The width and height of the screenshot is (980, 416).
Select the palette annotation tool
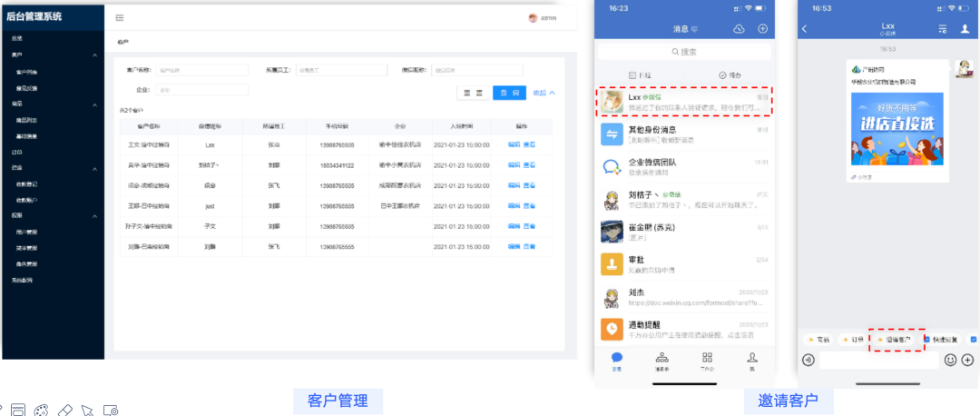coord(41,411)
